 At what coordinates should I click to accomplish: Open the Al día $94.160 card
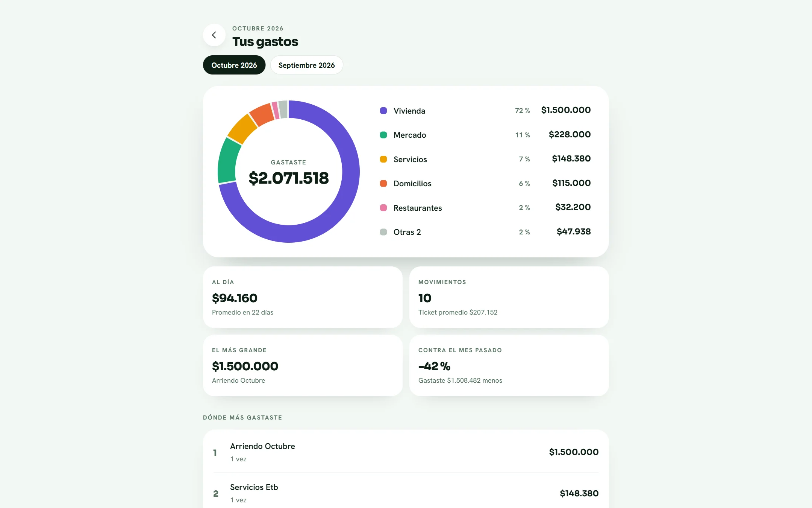click(x=303, y=297)
